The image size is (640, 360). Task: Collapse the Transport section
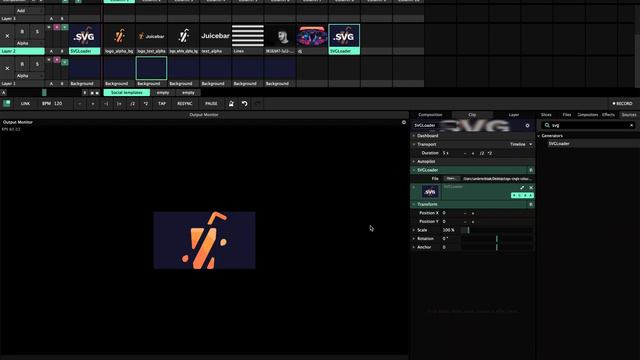point(414,144)
